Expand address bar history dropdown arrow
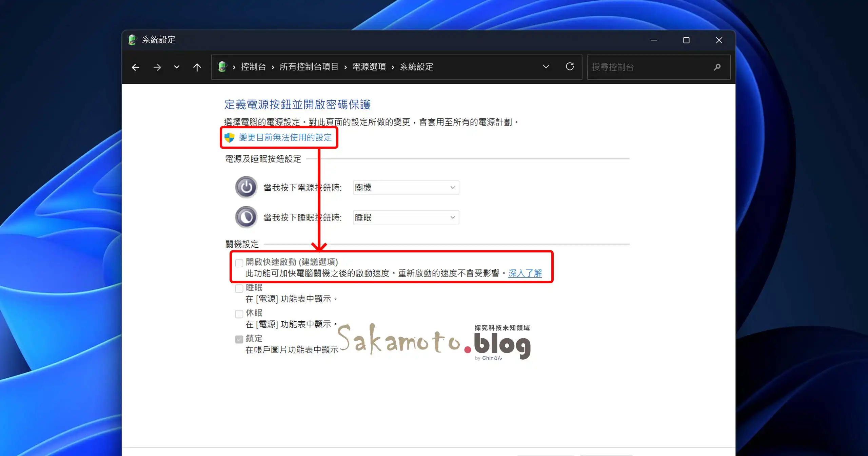868x456 pixels. tap(546, 66)
